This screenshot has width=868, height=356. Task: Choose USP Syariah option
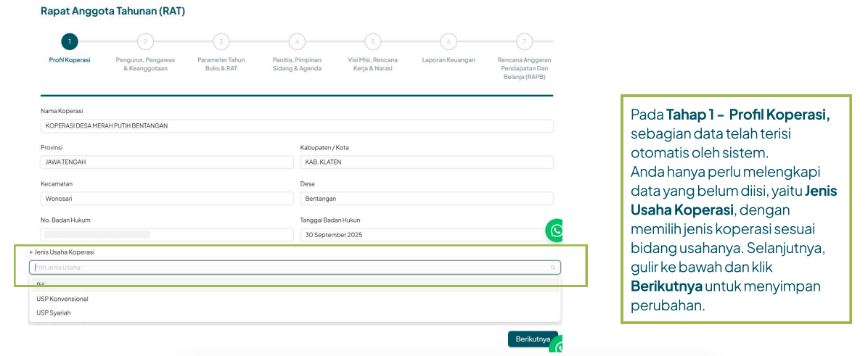tap(54, 312)
